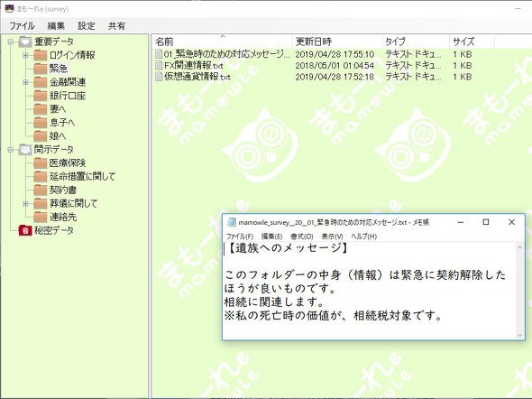Select the FX関連情報.txt file name

pos(193,65)
